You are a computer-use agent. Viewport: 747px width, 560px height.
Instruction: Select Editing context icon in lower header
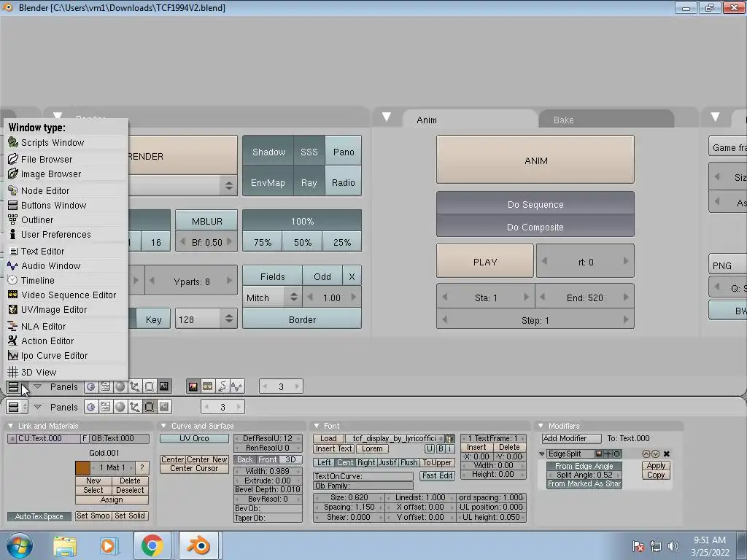click(149, 407)
